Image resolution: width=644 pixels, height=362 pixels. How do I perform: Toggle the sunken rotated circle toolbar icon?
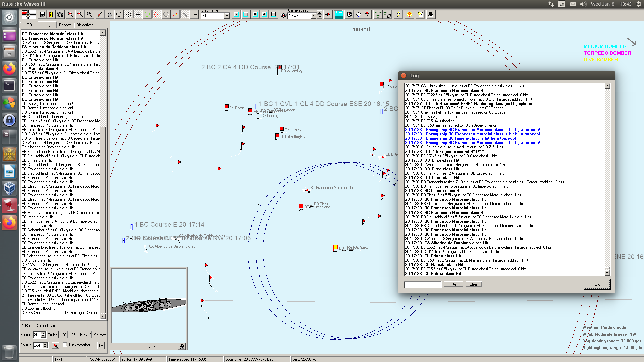click(x=128, y=14)
